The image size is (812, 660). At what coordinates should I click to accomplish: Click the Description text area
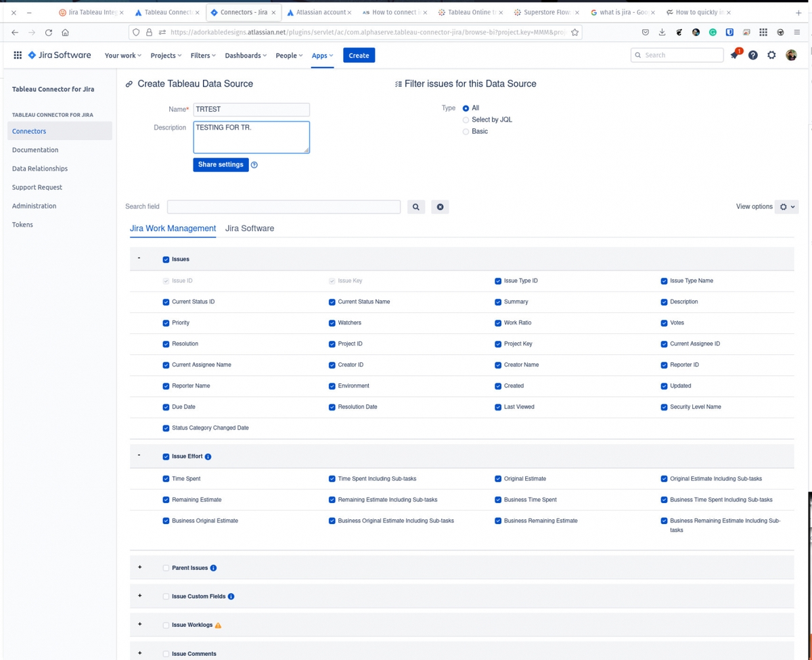[x=251, y=136]
